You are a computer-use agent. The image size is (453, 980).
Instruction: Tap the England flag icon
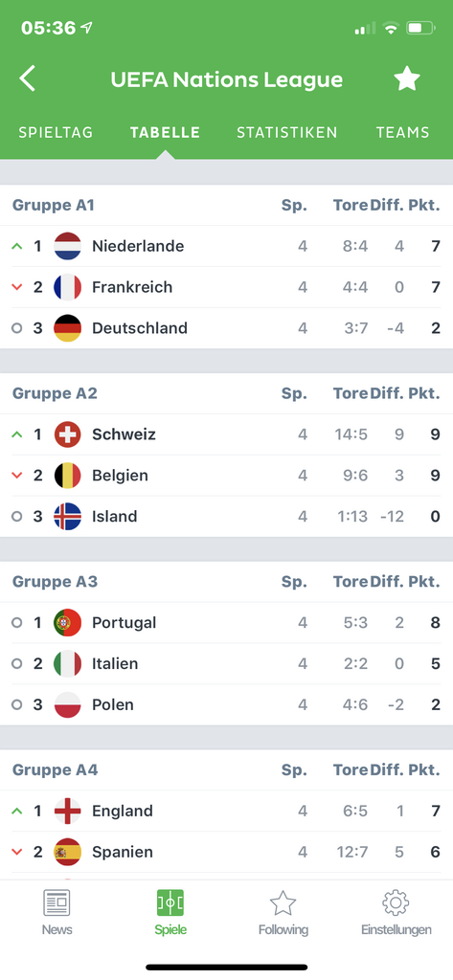click(x=68, y=811)
